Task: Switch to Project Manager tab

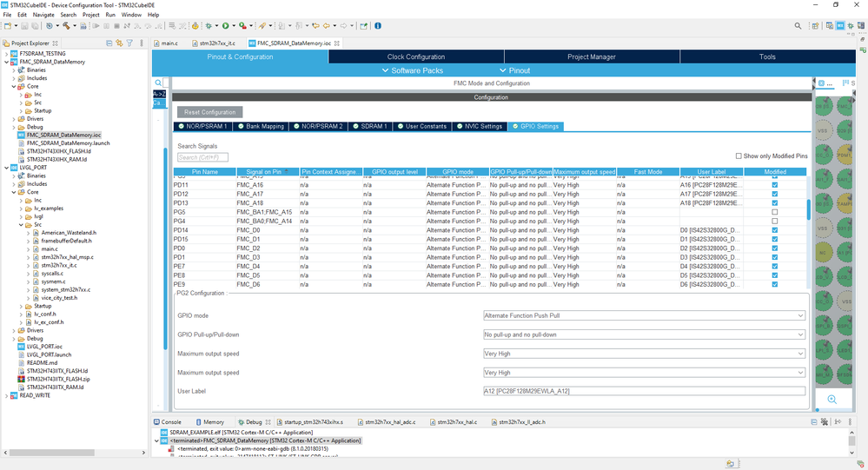Action: 591,56
